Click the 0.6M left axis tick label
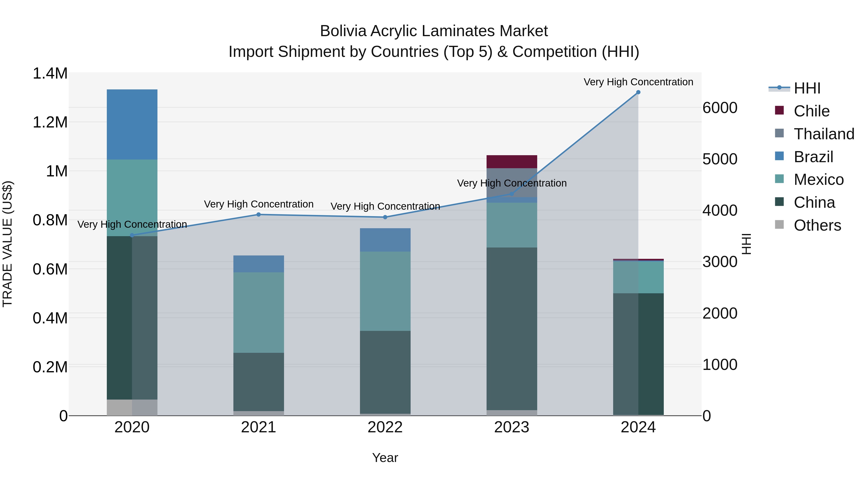Viewport: 868px width, 488px height. [x=50, y=269]
